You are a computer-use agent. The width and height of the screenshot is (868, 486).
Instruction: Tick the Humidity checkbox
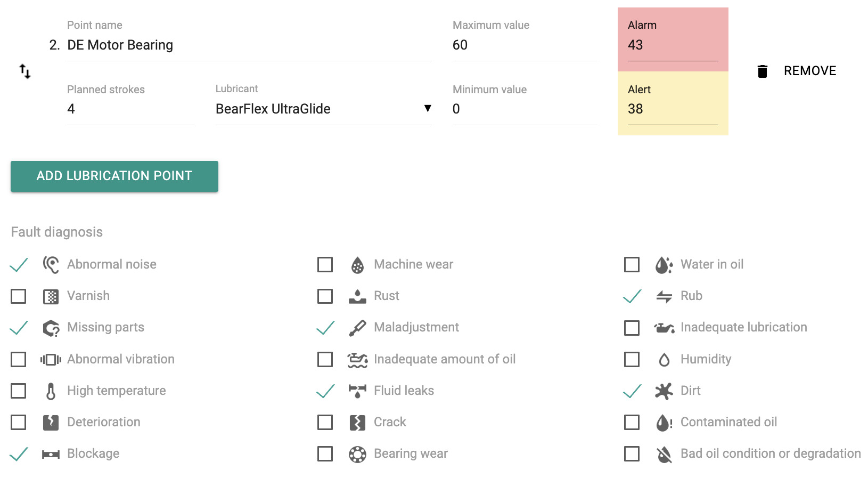click(632, 360)
